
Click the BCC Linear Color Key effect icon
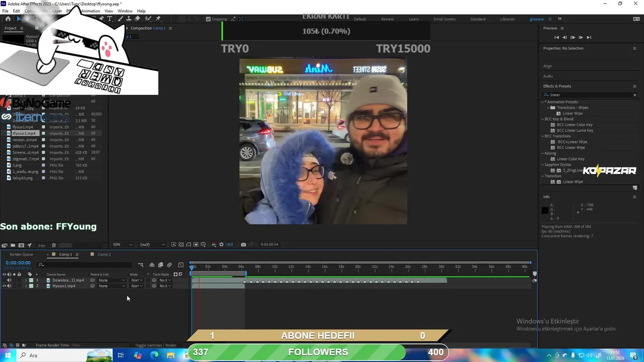click(553, 125)
